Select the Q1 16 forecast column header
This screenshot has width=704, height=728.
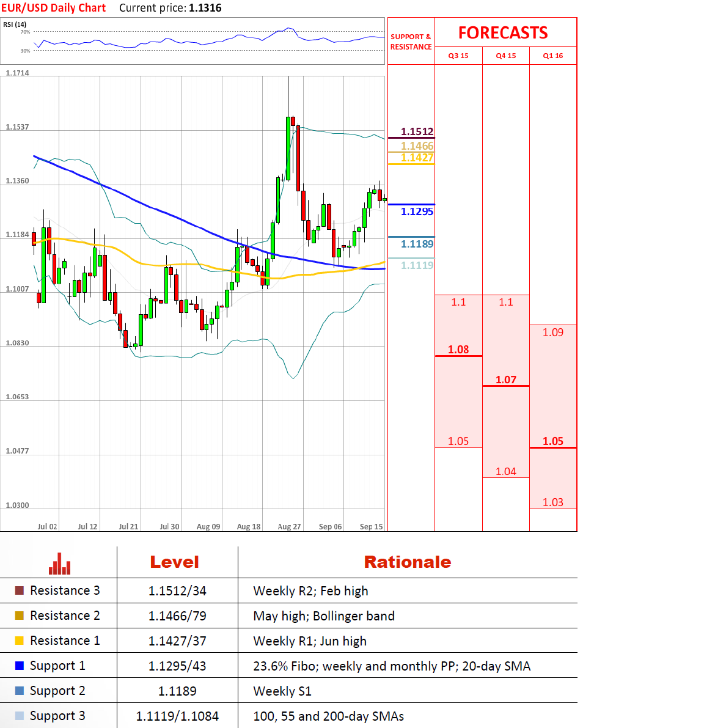[x=552, y=56]
